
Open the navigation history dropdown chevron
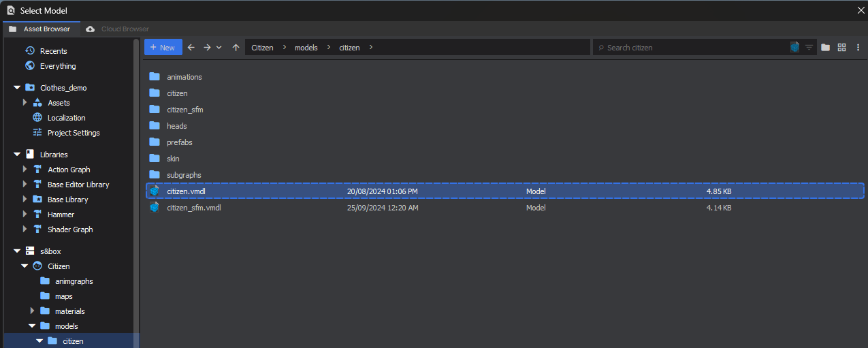219,47
